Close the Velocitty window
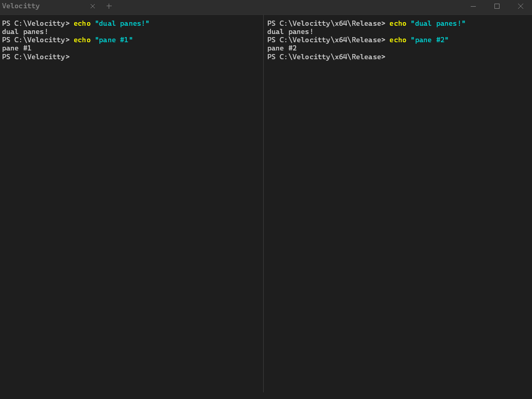This screenshot has width=532, height=399. tap(520, 6)
